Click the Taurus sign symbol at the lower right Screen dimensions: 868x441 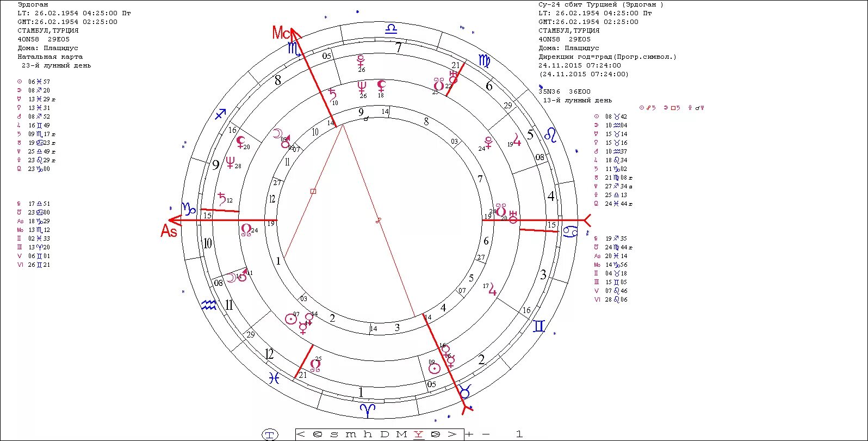coord(465,391)
